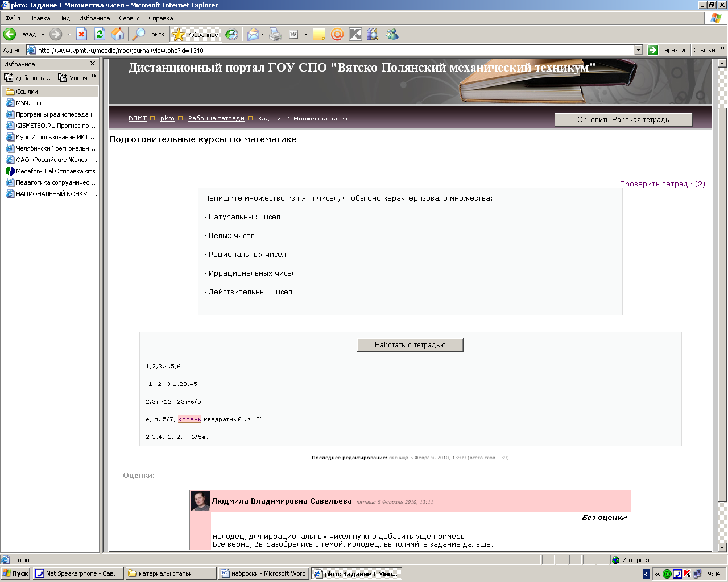Image resolution: width=728 pixels, height=582 pixels.
Task: Open the ОАО Российские Железн favorite
Action: pos(51,160)
